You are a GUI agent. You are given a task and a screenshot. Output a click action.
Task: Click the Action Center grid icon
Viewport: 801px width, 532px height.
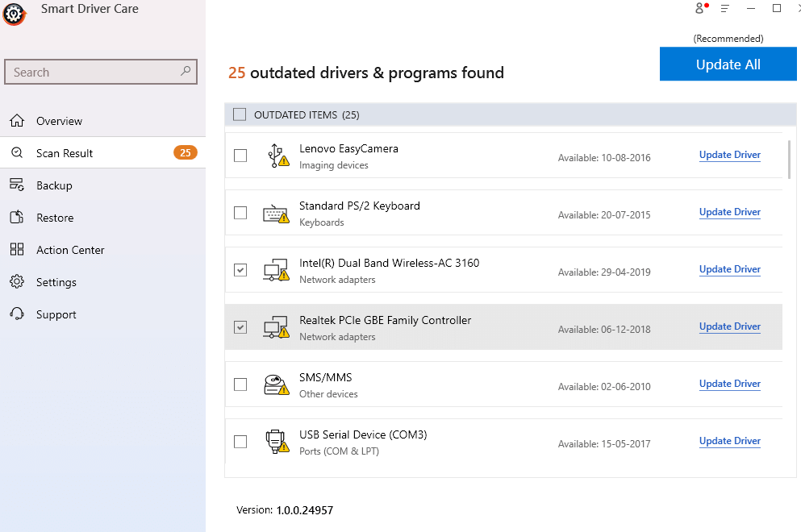pos(17,249)
